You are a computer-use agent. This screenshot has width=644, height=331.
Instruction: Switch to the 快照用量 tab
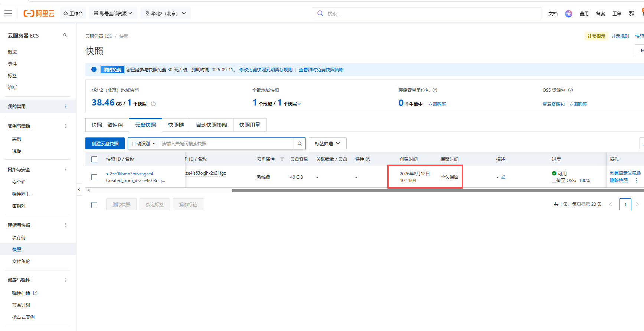(x=250, y=125)
